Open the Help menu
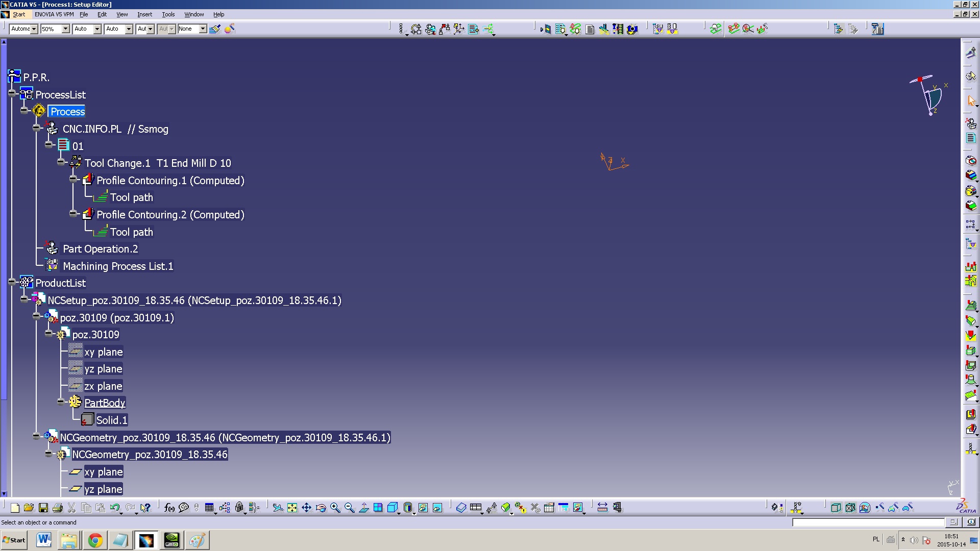This screenshot has width=980, height=551. [x=218, y=14]
